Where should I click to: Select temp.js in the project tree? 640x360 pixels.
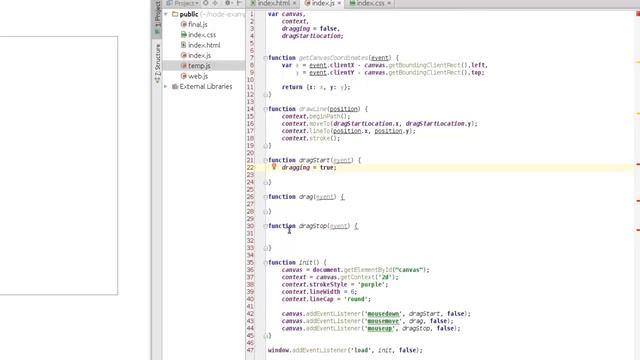coord(199,66)
